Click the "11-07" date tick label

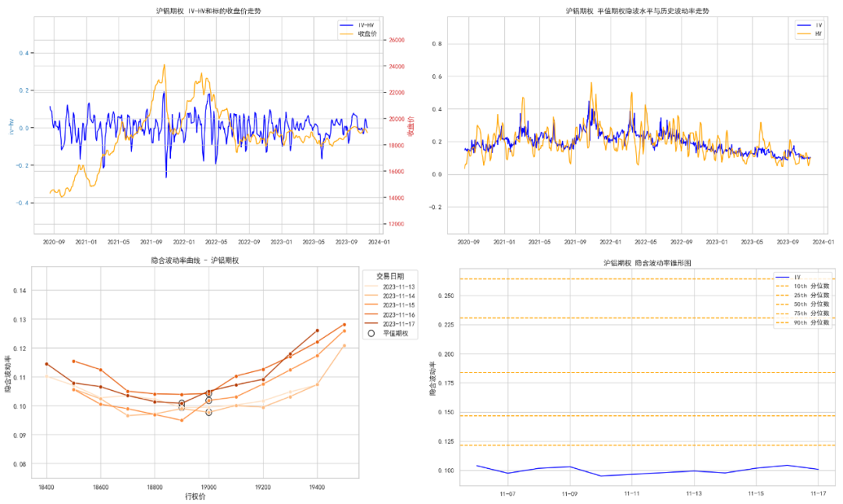[x=507, y=494]
